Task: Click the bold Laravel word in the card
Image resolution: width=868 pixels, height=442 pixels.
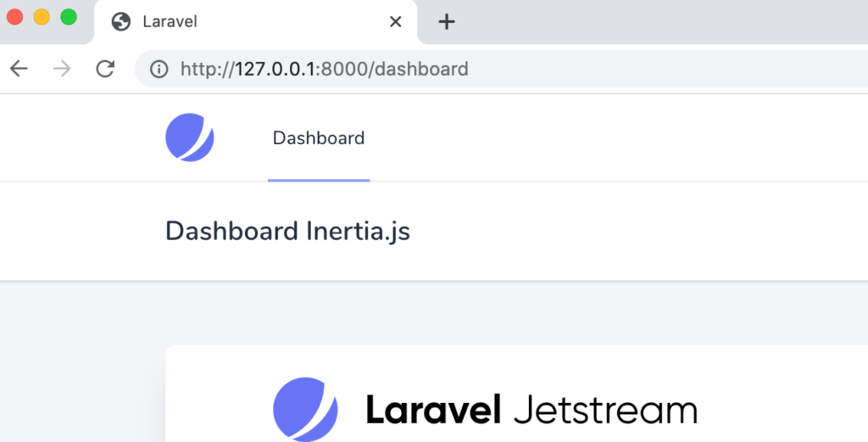Action: click(x=433, y=411)
